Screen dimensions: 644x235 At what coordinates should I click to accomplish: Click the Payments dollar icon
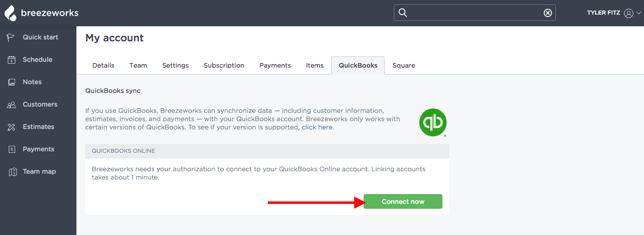click(x=12, y=149)
